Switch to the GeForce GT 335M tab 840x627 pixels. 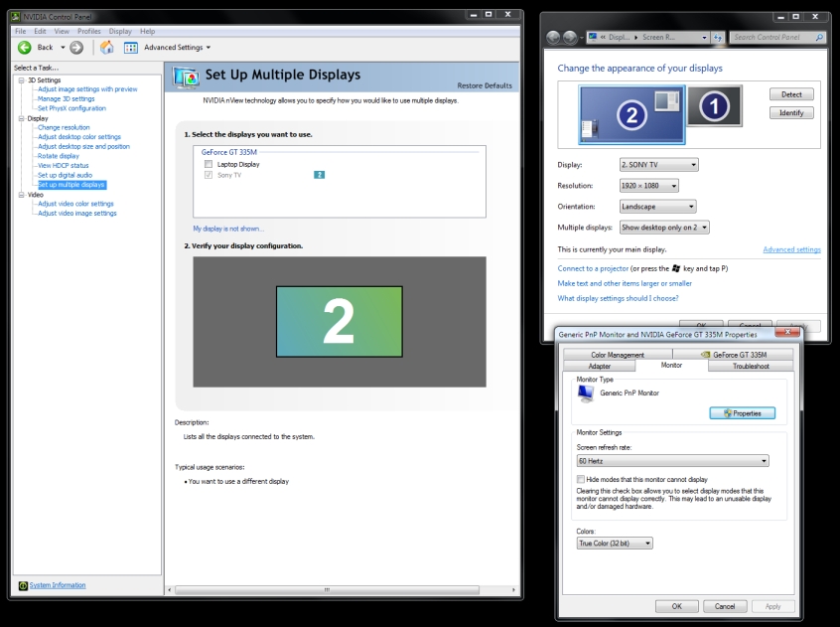[x=733, y=355]
